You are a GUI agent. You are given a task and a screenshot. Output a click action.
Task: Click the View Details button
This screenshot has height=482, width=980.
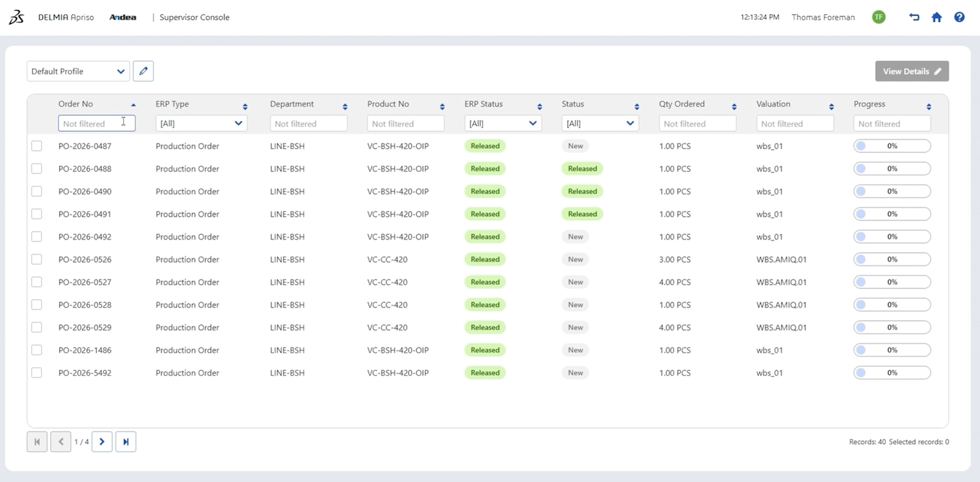coord(912,71)
